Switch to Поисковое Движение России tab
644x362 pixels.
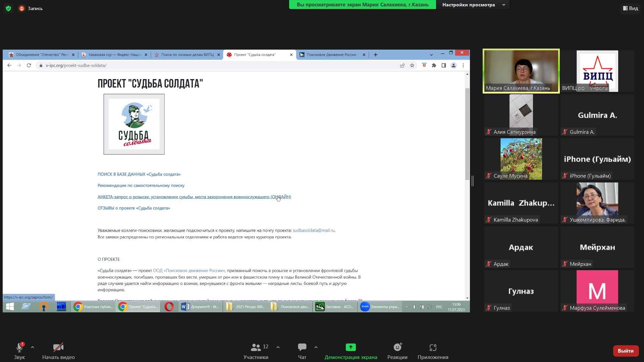coord(331,55)
